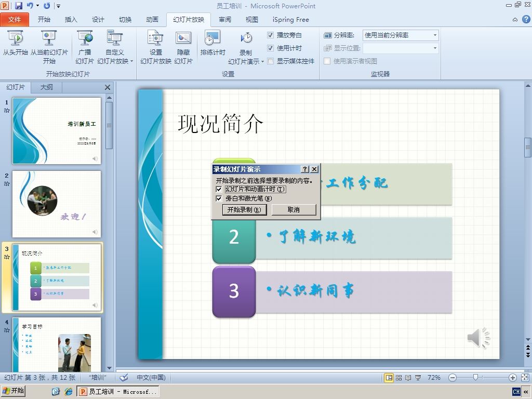Undo the last action
The width and height of the screenshot is (532, 399).
(x=30, y=5)
